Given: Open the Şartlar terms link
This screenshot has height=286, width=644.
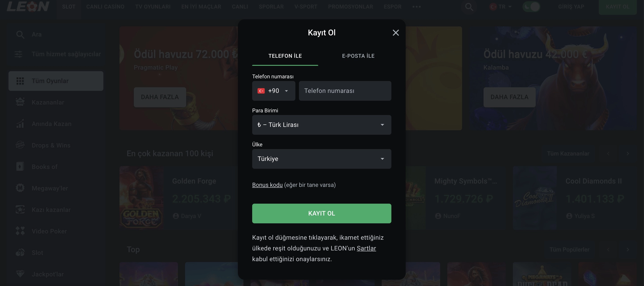Looking at the screenshot, I should pos(366,248).
